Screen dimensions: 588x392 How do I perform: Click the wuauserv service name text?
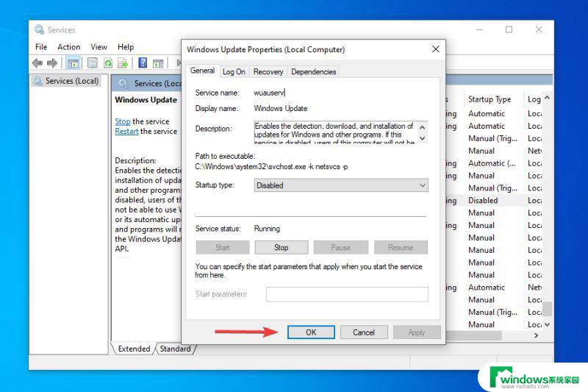269,93
